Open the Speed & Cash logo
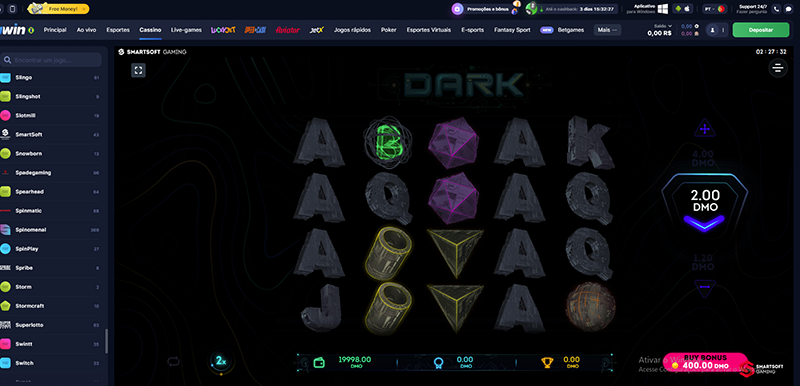 point(255,30)
